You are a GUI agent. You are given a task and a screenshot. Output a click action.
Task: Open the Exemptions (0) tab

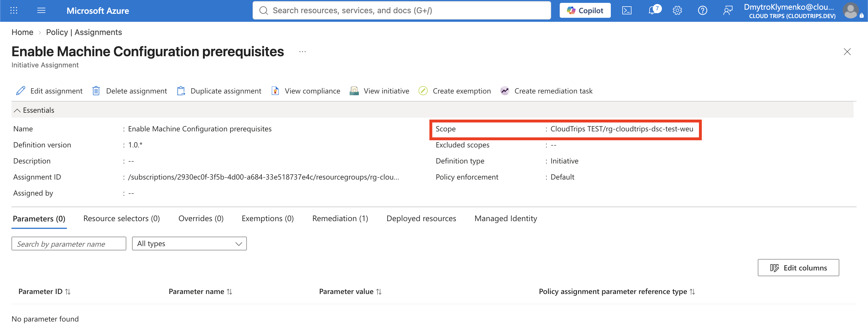[x=268, y=219]
